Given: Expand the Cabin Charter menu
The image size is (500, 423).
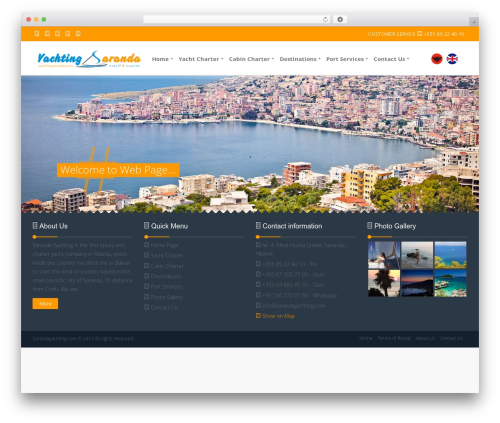Looking at the screenshot, I should 251,59.
